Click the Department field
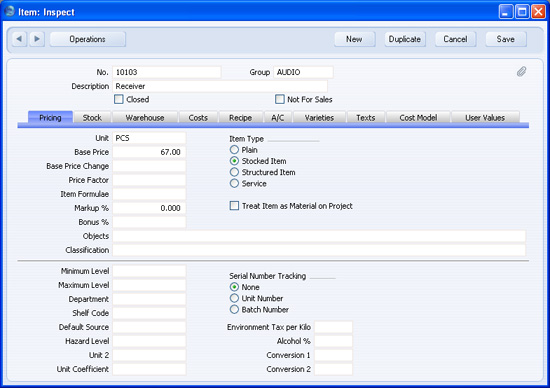The image size is (550, 388). 149,299
